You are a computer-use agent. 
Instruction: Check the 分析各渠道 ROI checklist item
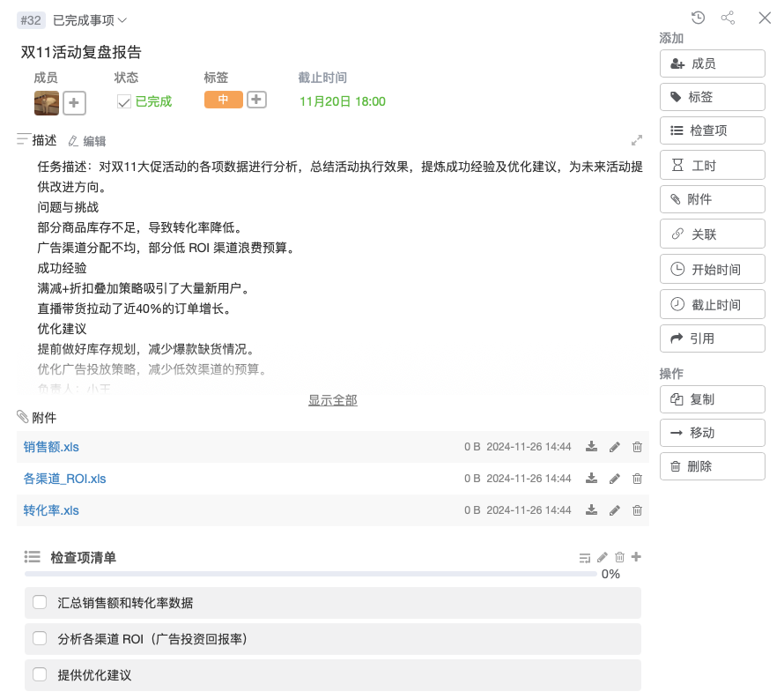coord(40,638)
